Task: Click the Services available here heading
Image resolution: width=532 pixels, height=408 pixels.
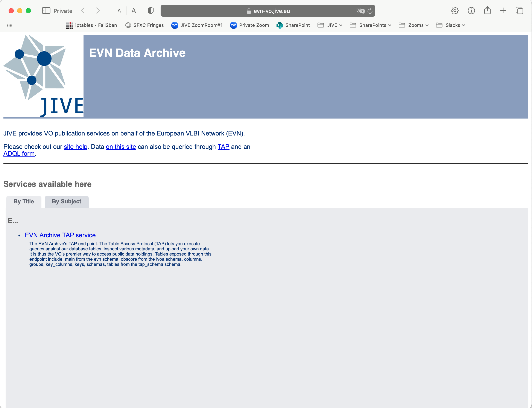Action: pyautogui.click(x=47, y=184)
